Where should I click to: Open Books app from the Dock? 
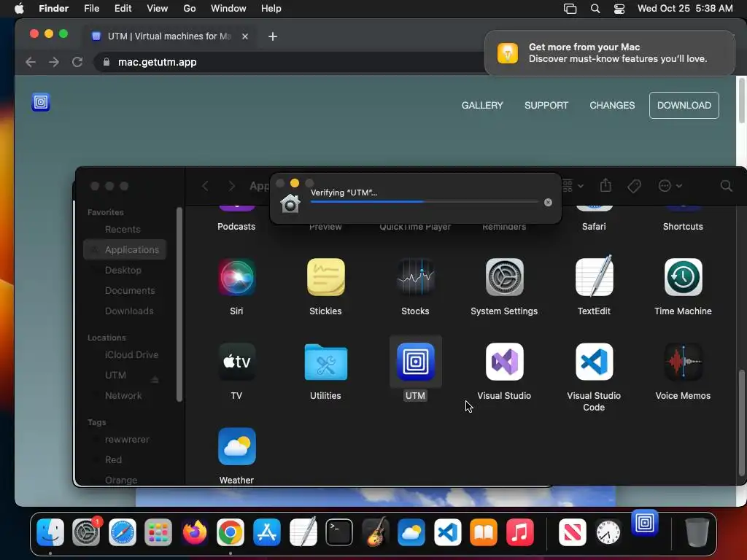pos(484,532)
